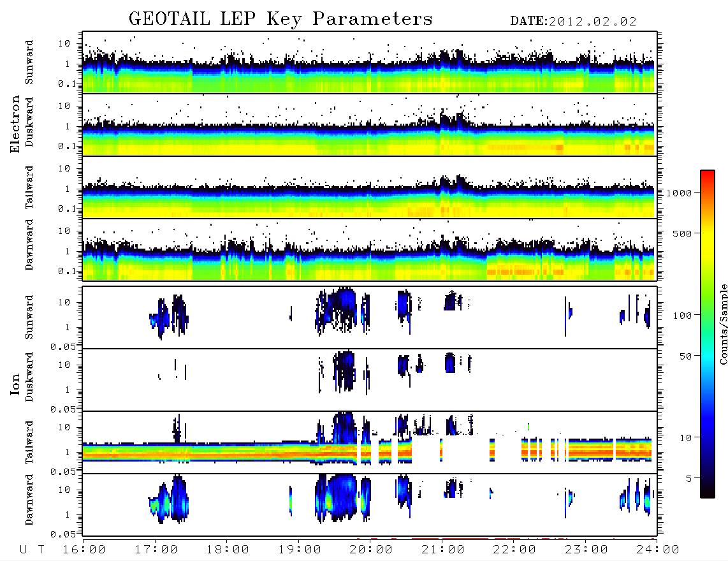This screenshot has height=561, width=728.
Task: Click the Electron 'Dawnward' panel label
Action: 29,245
